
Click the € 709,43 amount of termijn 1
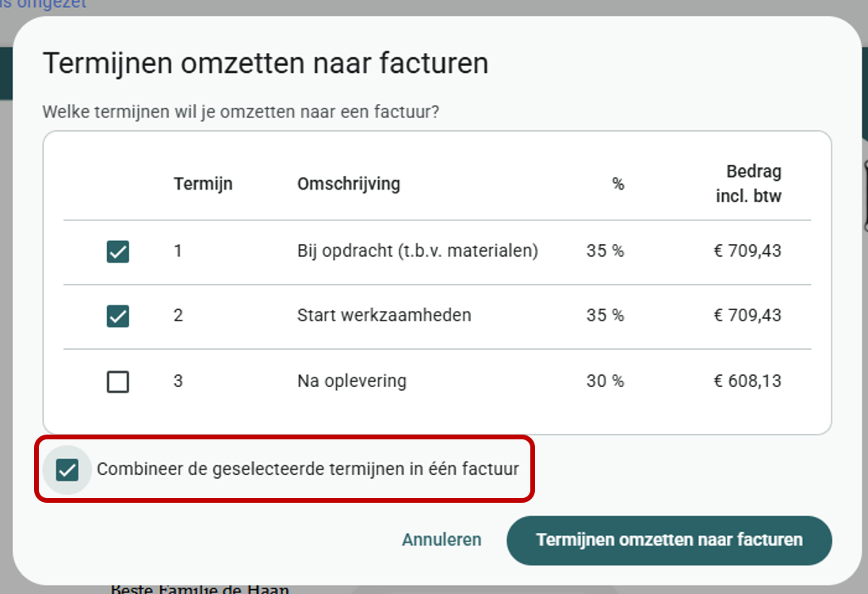748,251
